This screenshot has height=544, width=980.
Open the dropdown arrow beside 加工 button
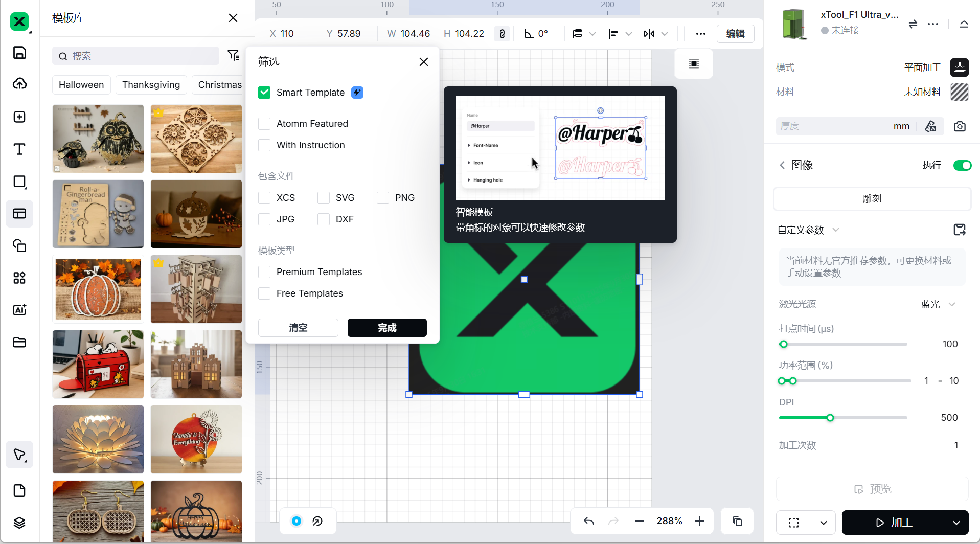[x=956, y=523]
